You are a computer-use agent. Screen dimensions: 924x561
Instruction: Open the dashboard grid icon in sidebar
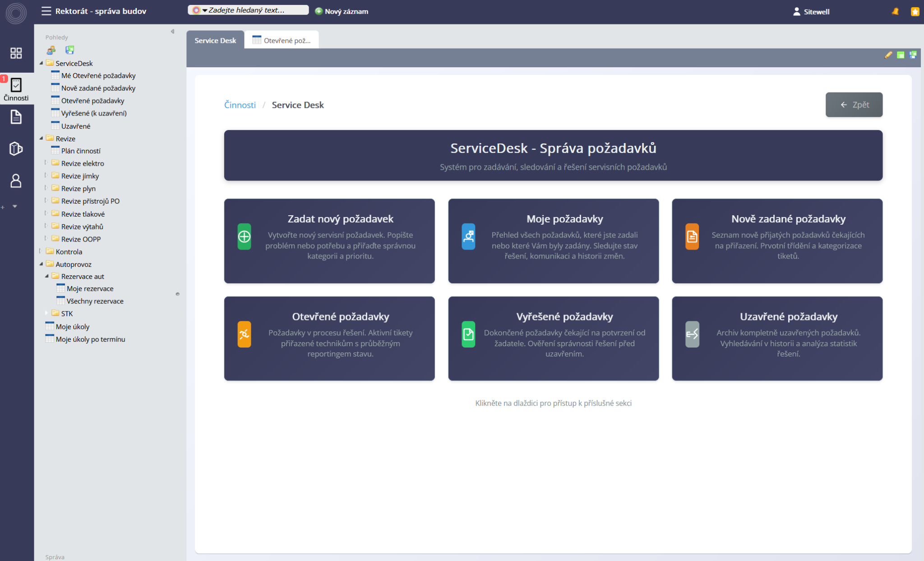tap(16, 53)
